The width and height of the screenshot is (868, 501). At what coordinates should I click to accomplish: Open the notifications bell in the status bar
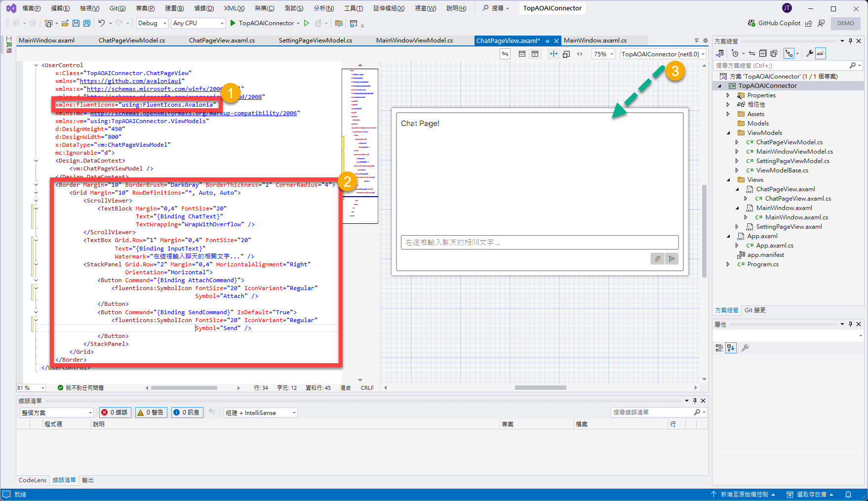848,495
